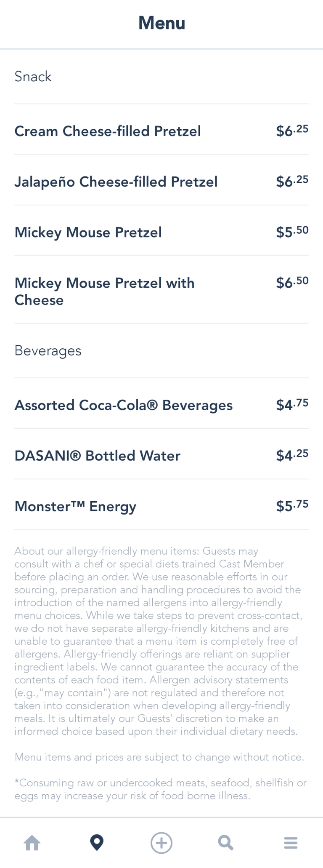Viewport: 323px width, 868px height.
Task: Tap the Menu page title
Action: click(x=162, y=23)
